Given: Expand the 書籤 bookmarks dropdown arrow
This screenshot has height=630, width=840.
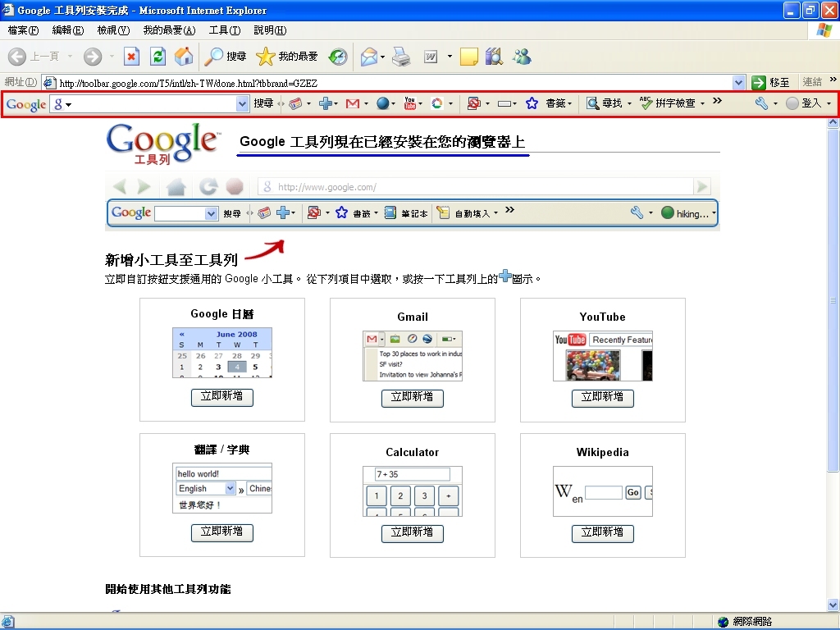Looking at the screenshot, I should click(570, 104).
